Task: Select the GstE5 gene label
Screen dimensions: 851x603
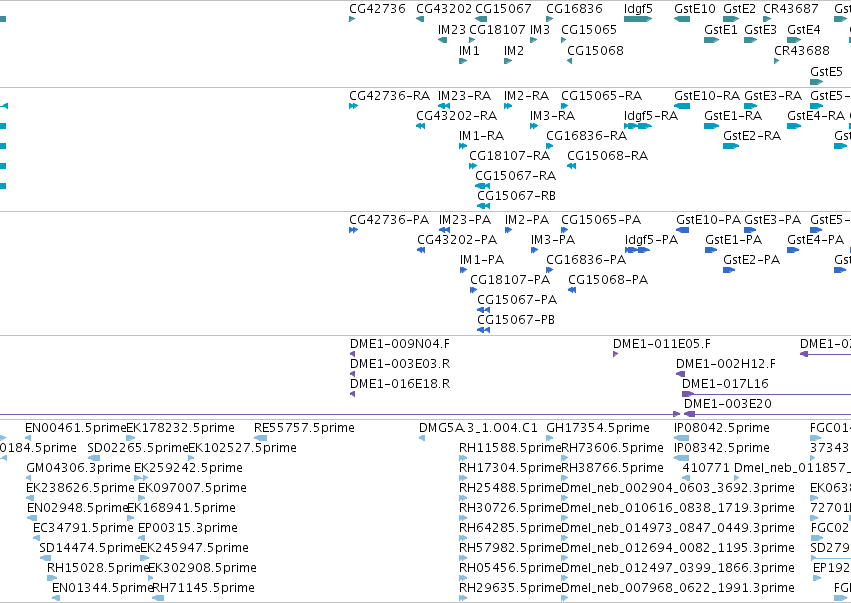Action: point(826,72)
